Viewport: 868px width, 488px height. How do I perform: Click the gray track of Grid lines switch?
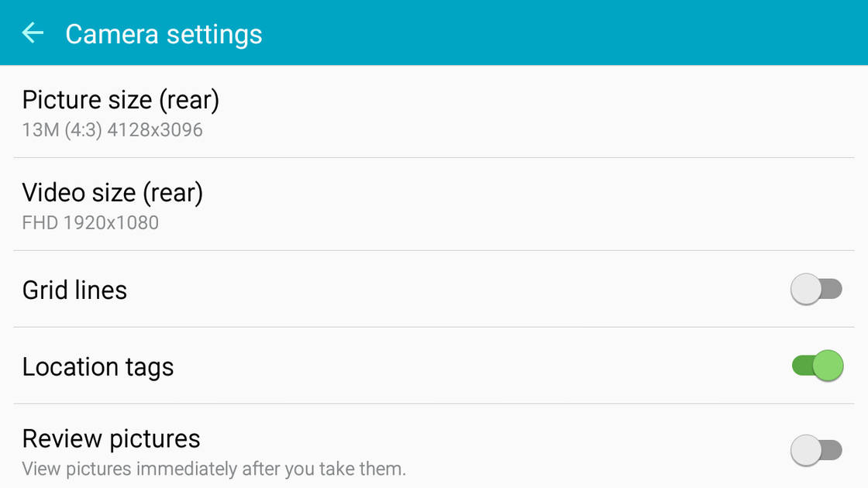tap(833, 290)
